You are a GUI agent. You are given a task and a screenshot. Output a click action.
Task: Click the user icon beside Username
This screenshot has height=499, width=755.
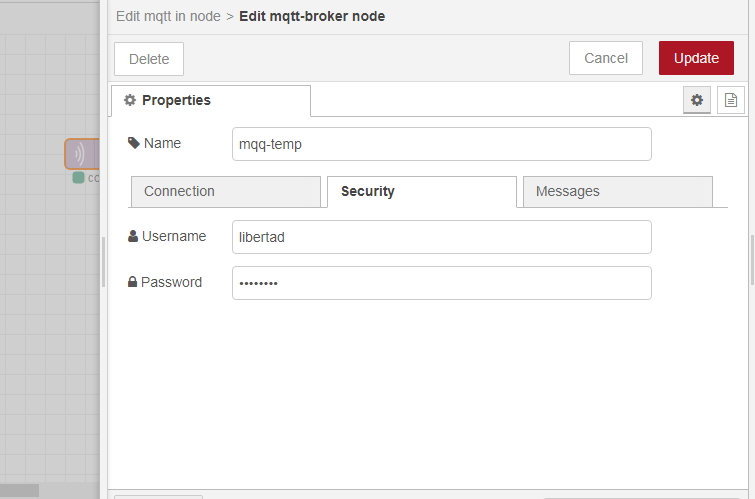[133, 237]
